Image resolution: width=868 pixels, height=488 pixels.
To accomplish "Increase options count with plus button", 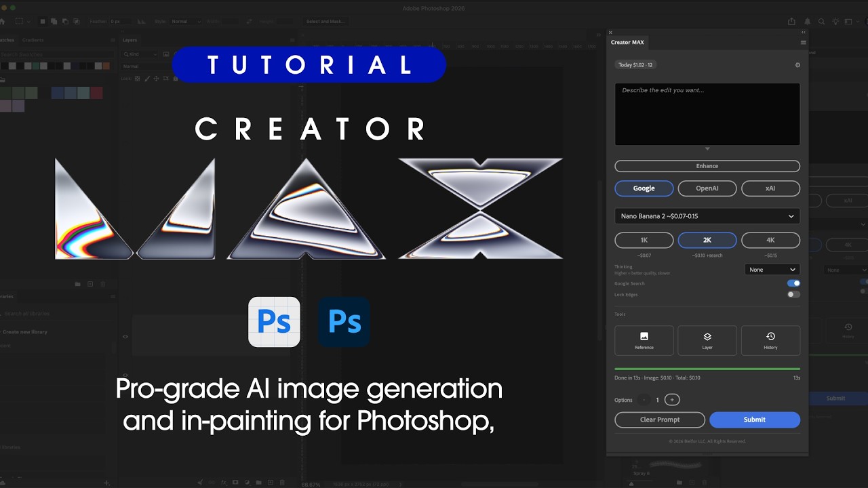I will 671,400.
